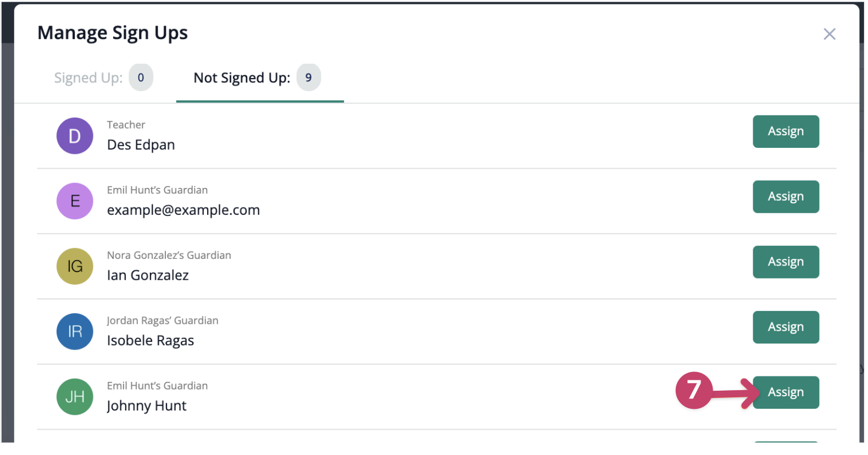
Task: Close the Manage Sign Ups dialog
Action: click(829, 34)
